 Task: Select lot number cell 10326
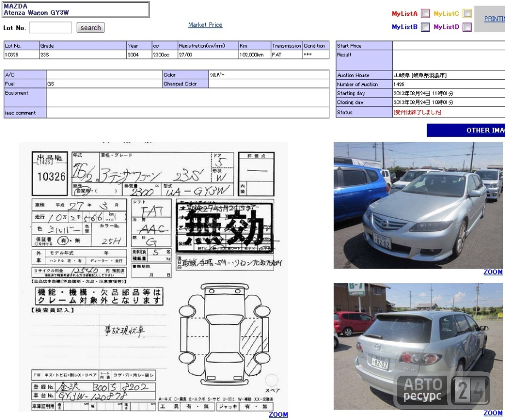click(21, 55)
